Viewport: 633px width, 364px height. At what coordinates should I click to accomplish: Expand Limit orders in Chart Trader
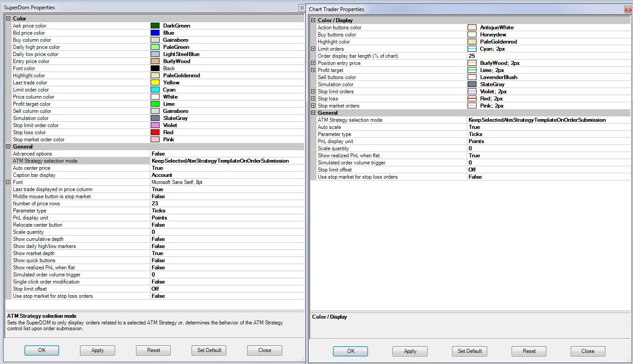coord(313,49)
